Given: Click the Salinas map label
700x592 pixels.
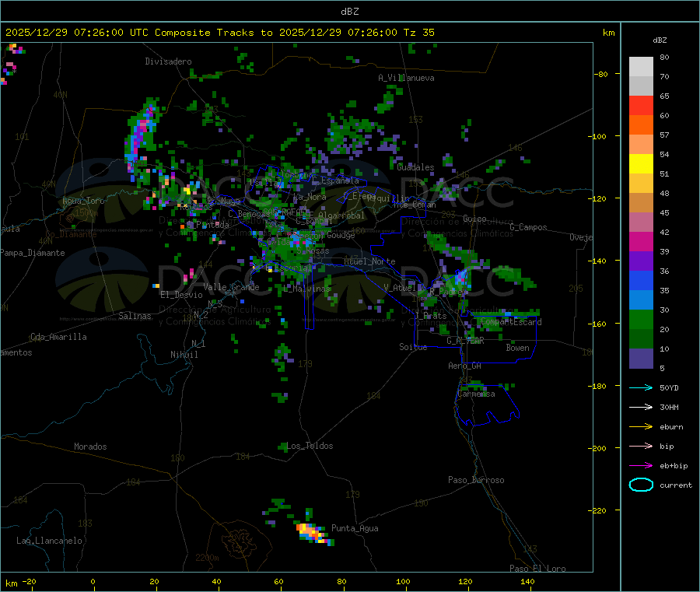Looking at the screenshot, I should [135, 316].
